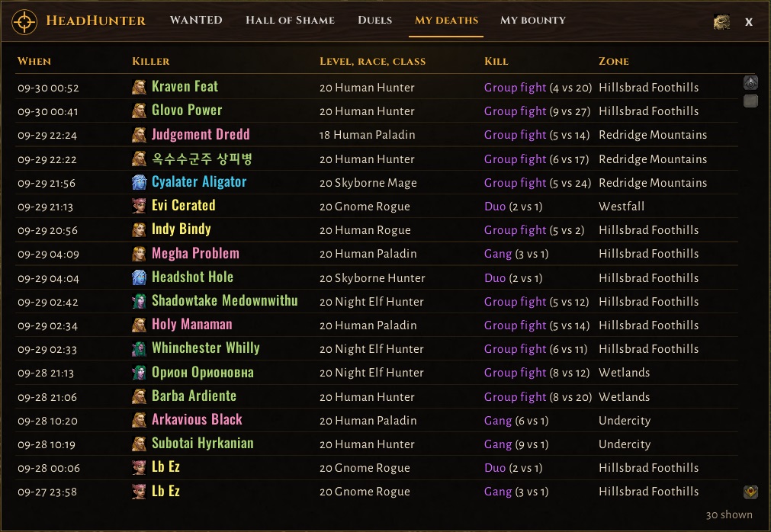771x532 pixels.
Task: Click Kraven Feat's human portrait icon
Action: point(139,87)
